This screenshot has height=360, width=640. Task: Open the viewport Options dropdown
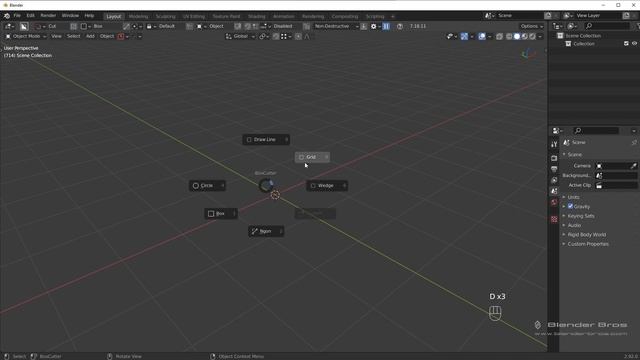(x=532, y=26)
